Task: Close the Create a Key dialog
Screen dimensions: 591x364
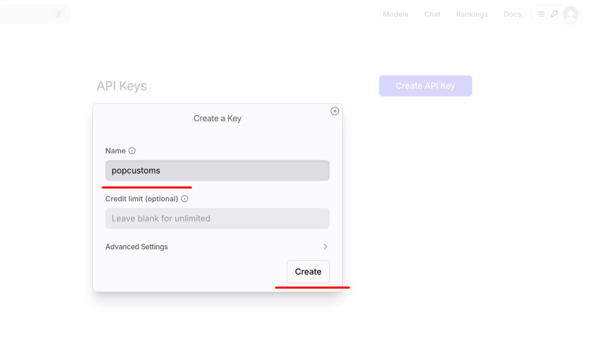Action: [x=335, y=111]
